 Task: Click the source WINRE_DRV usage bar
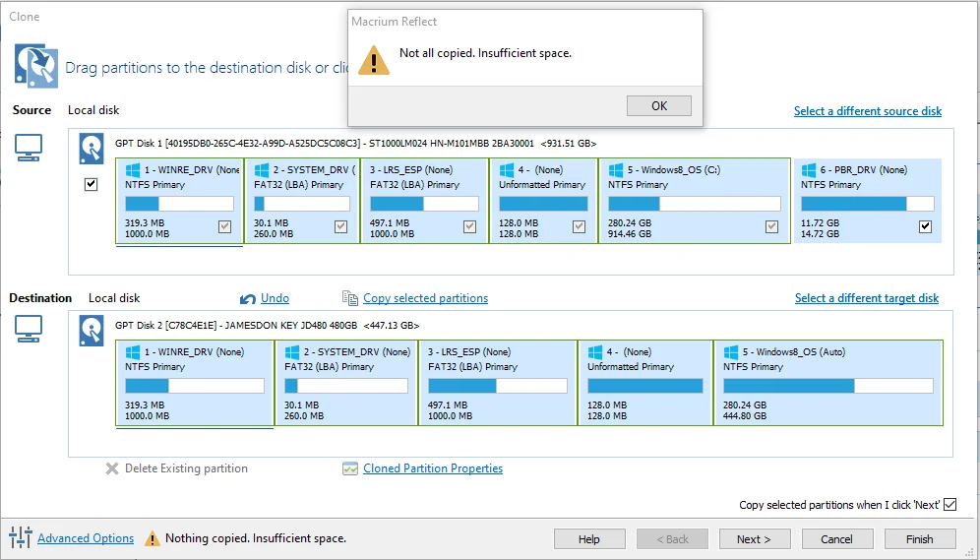pyautogui.click(x=179, y=204)
